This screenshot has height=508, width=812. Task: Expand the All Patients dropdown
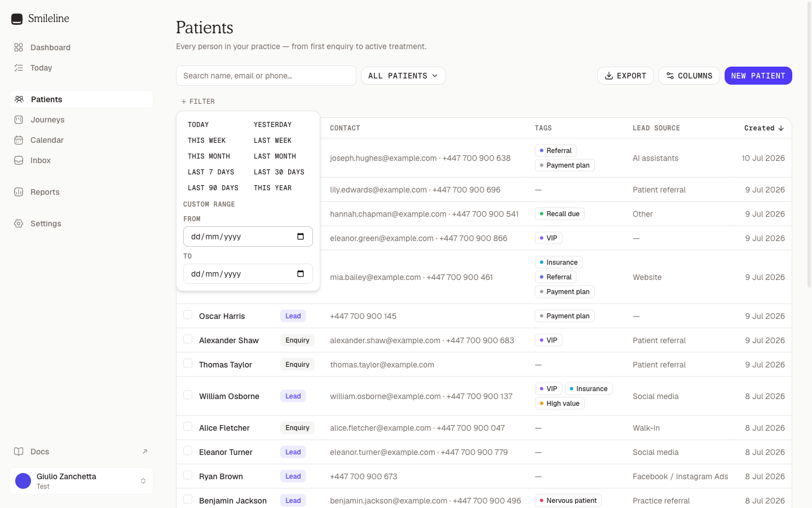click(x=403, y=76)
